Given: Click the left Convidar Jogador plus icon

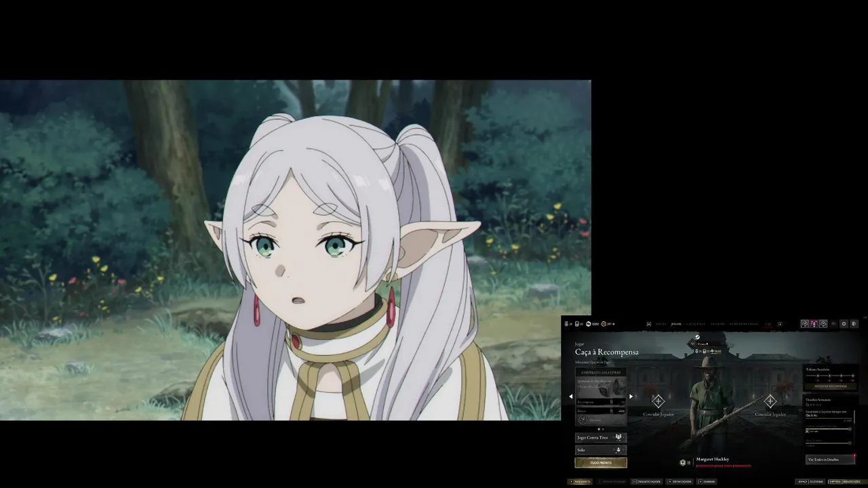Looking at the screenshot, I should tap(658, 401).
